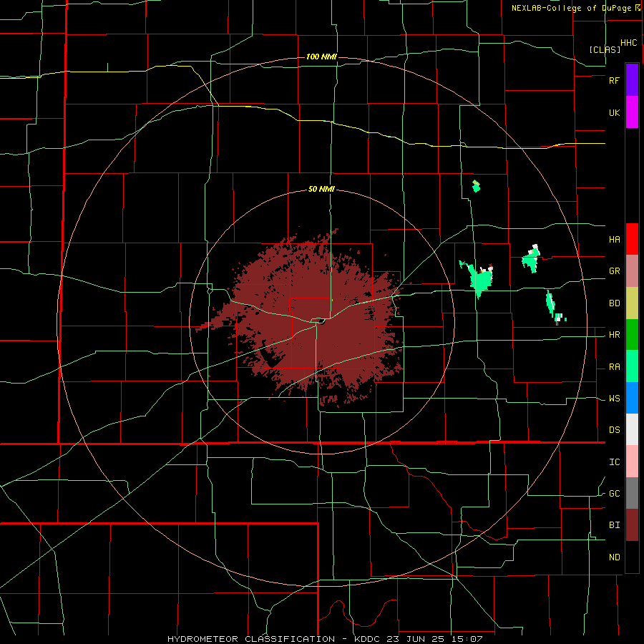This screenshot has height=644, width=644.
Task: Click the "HR" legend label
Action: click(614, 335)
